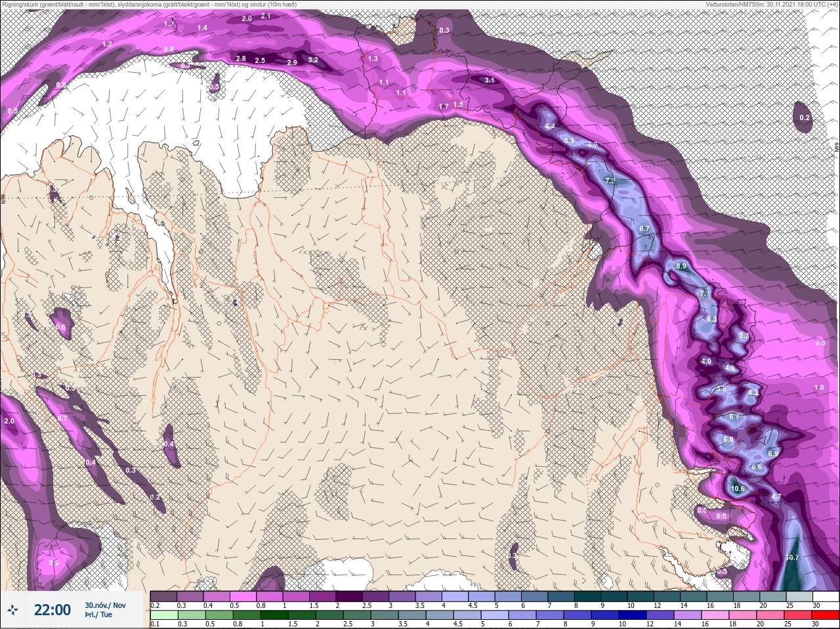Viewport: 840px width, 629px height.
Task: Click the 8.9 precipitation value on the map
Action: coord(681,266)
